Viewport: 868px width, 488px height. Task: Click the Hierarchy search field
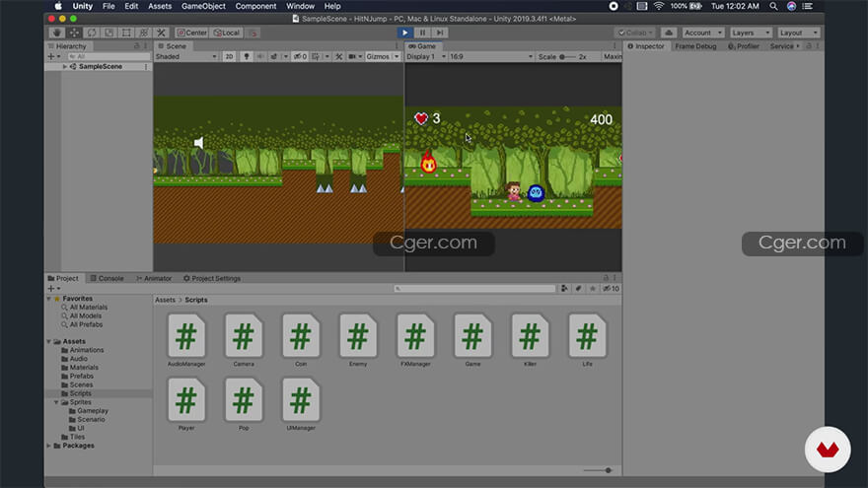(x=108, y=56)
